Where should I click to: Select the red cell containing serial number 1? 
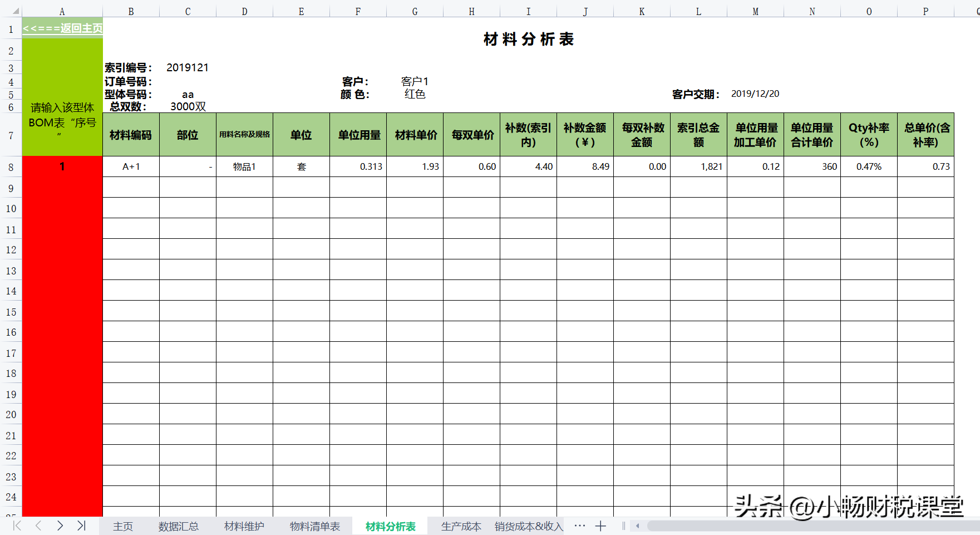pyautogui.click(x=62, y=166)
